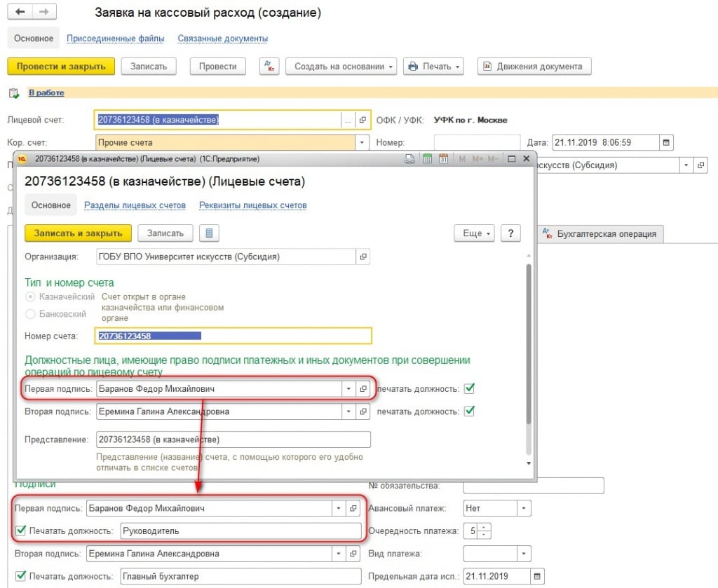Toggle печатать должность for Вторая подпись in dialog
This screenshot has height=588, width=718.
(469, 411)
